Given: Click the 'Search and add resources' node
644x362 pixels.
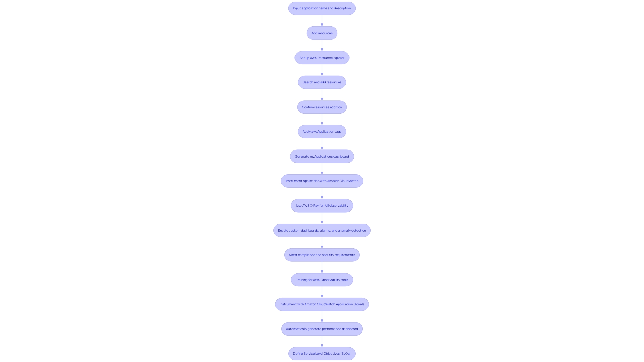Looking at the screenshot, I should click(322, 82).
